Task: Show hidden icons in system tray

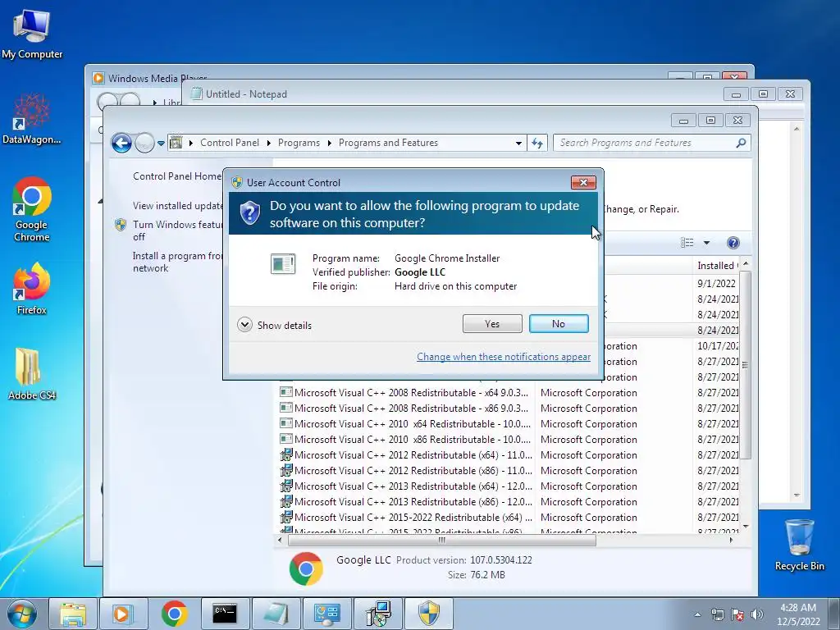Action: 697,614
